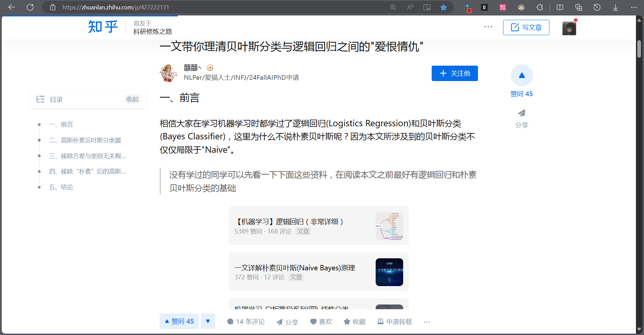Open browser collections
644x335 pixels.
click(x=579, y=7)
